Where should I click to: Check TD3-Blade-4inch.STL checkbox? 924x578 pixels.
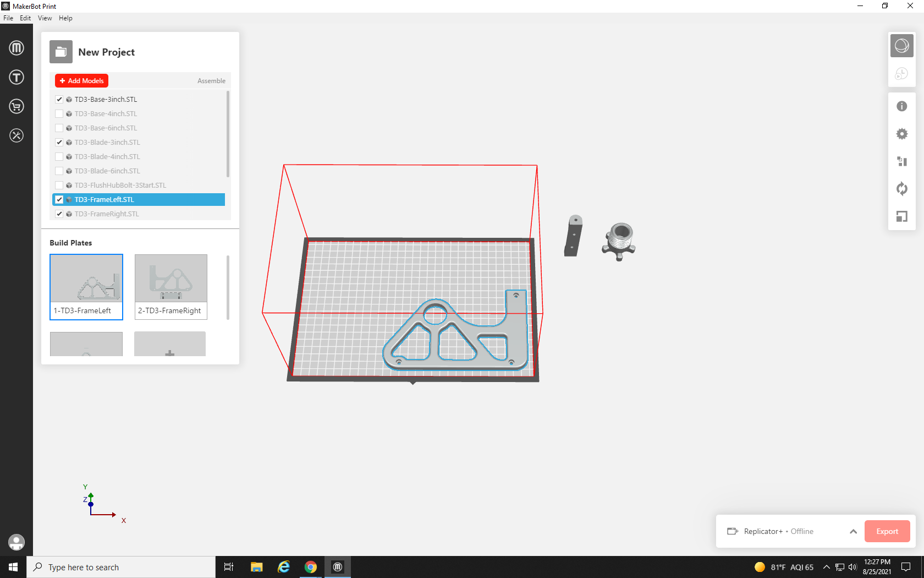click(x=59, y=157)
